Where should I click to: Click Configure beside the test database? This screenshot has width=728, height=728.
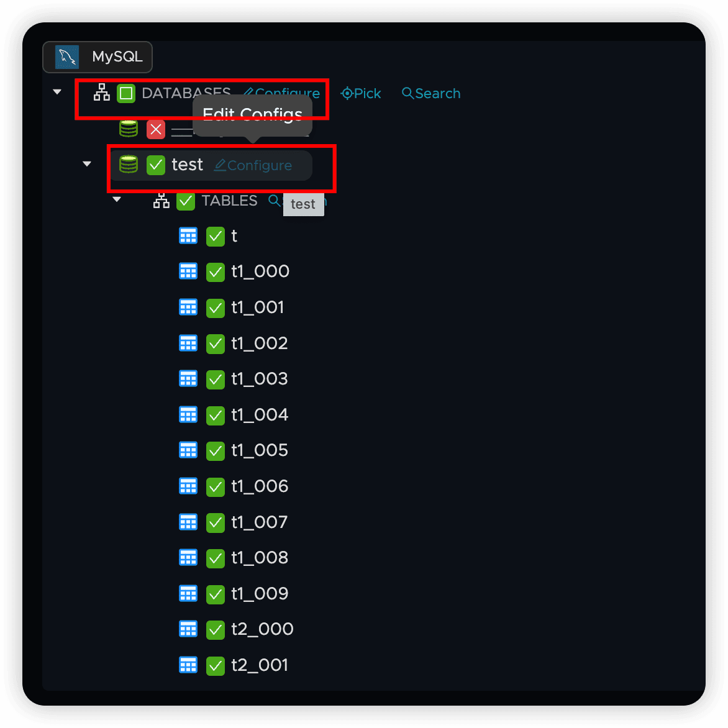click(x=253, y=165)
